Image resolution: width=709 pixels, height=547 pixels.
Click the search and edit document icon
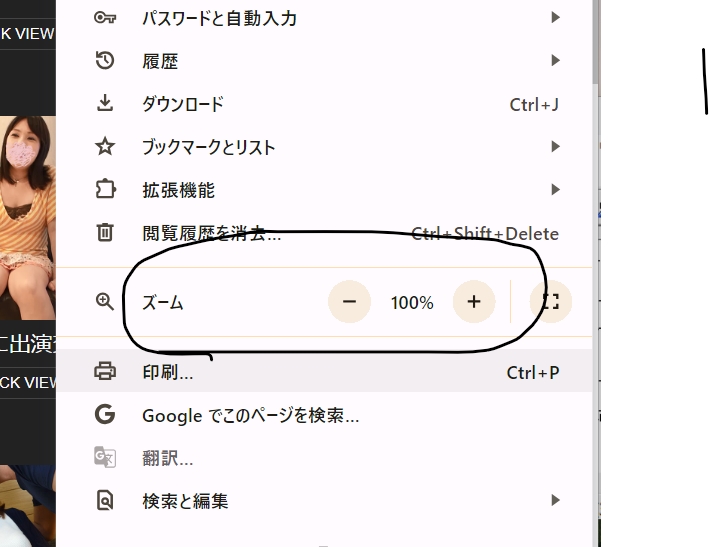[105, 501]
